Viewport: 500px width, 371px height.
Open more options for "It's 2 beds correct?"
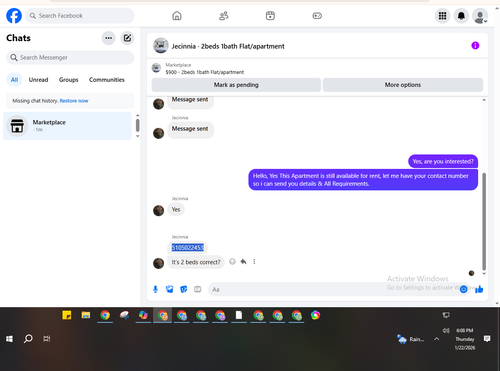click(x=254, y=262)
